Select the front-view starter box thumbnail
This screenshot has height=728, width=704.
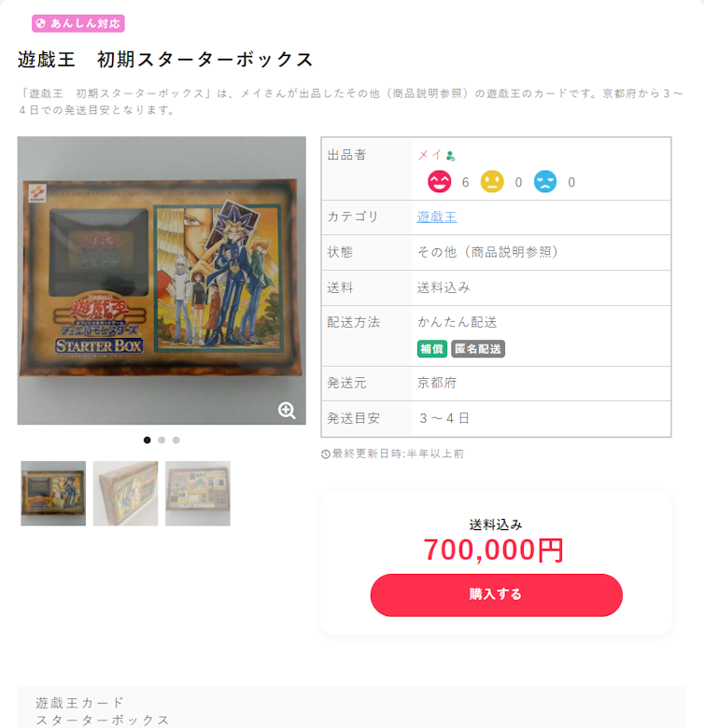coord(53,493)
